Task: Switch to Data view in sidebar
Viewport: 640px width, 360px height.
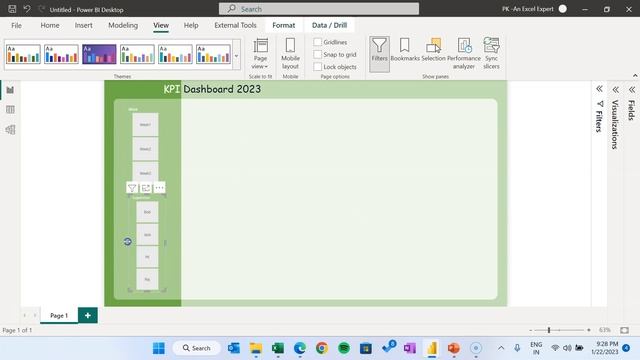Action: tap(10, 109)
